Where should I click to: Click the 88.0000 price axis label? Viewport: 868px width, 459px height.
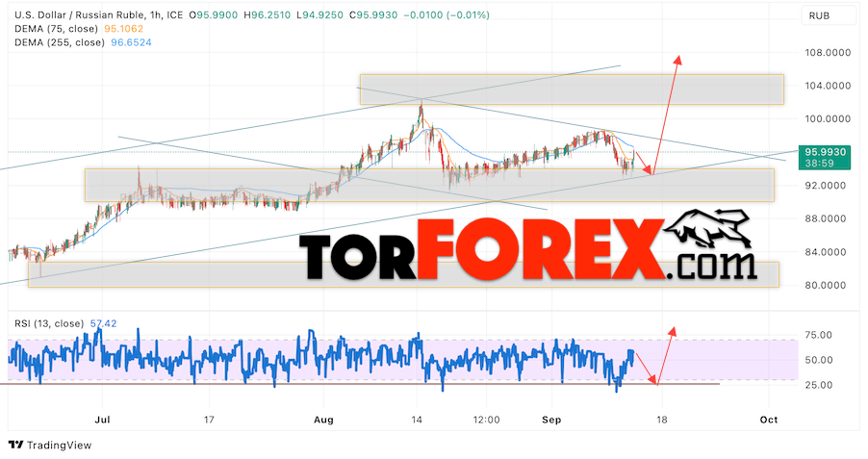(x=825, y=218)
